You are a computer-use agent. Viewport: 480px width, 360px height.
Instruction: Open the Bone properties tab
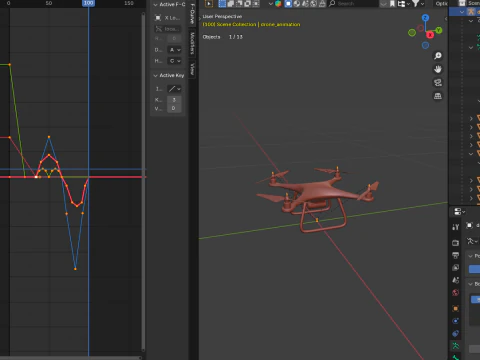pyautogui.click(x=455, y=357)
